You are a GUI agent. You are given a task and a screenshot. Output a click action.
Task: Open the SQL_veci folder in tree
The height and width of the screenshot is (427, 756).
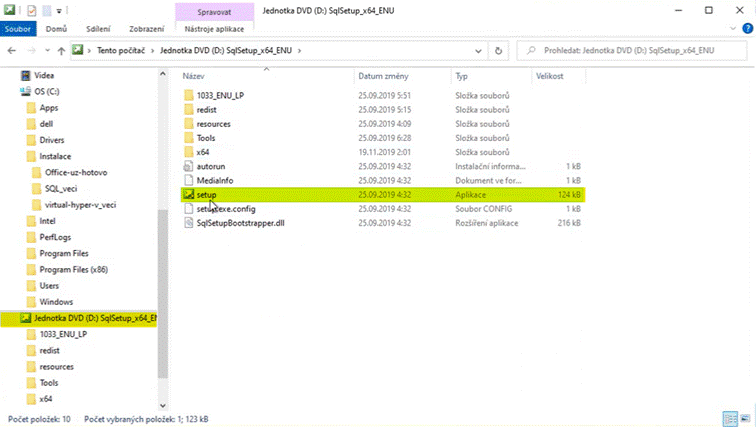point(61,189)
